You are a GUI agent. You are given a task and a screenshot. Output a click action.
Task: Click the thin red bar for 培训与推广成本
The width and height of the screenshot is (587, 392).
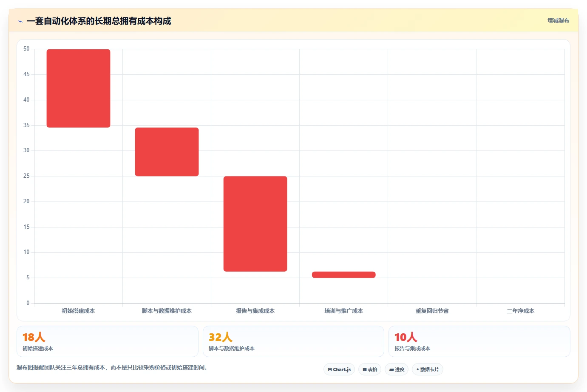(343, 275)
